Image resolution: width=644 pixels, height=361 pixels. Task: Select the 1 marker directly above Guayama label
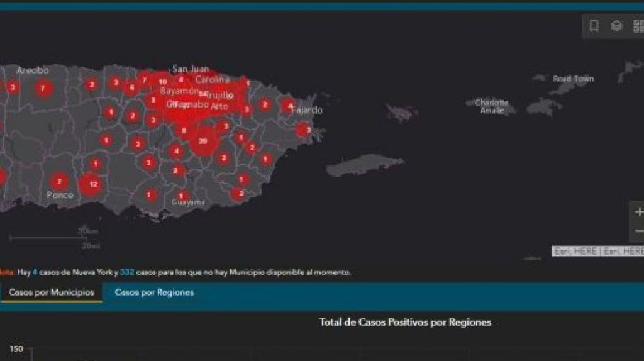[182, 196]
